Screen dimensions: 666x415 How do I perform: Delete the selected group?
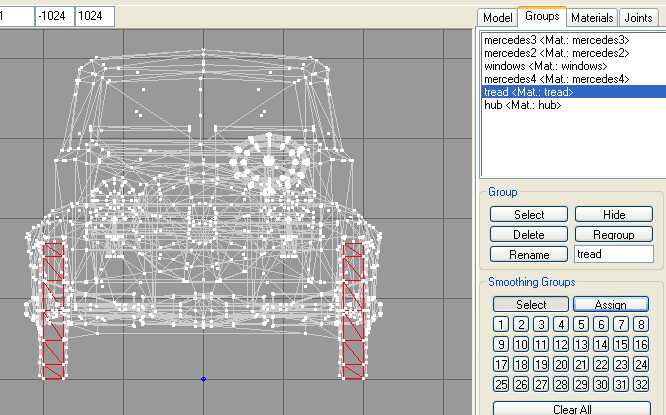tap(529, 234)
